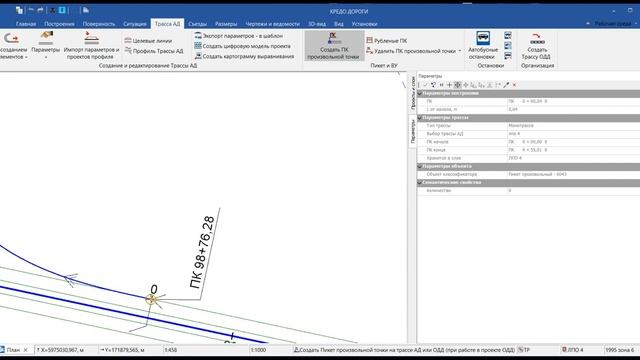Click the L от начала value field
Screen dimensions: 640x360
[573, 109]
